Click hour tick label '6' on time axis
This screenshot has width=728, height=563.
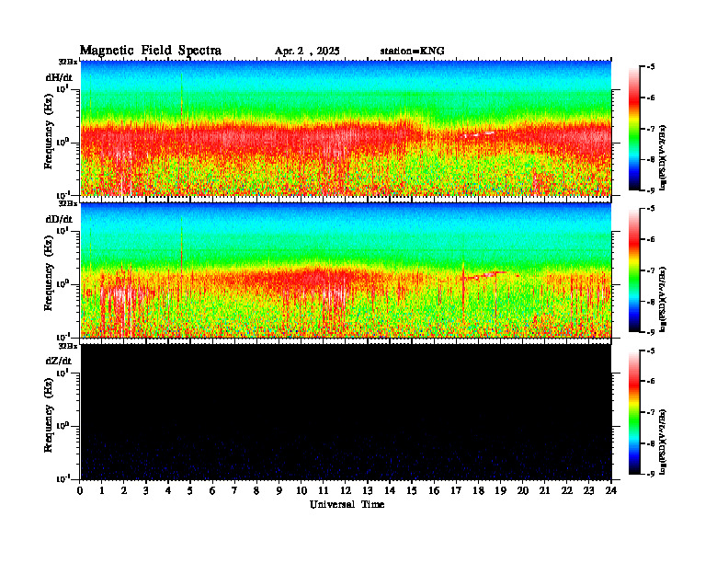click(212, 490)
